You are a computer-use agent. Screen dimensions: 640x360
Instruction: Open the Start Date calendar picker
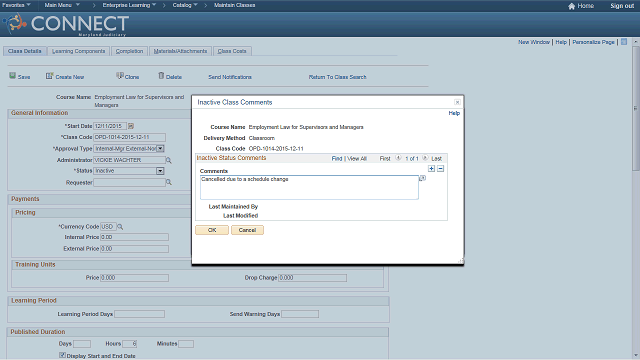[131, 126]
